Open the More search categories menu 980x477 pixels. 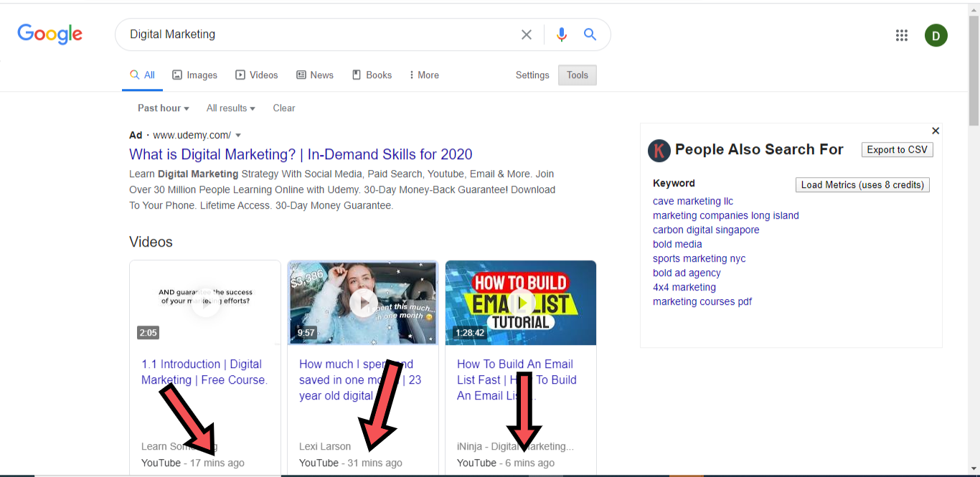pyautogui.click(x=423, y=75)
